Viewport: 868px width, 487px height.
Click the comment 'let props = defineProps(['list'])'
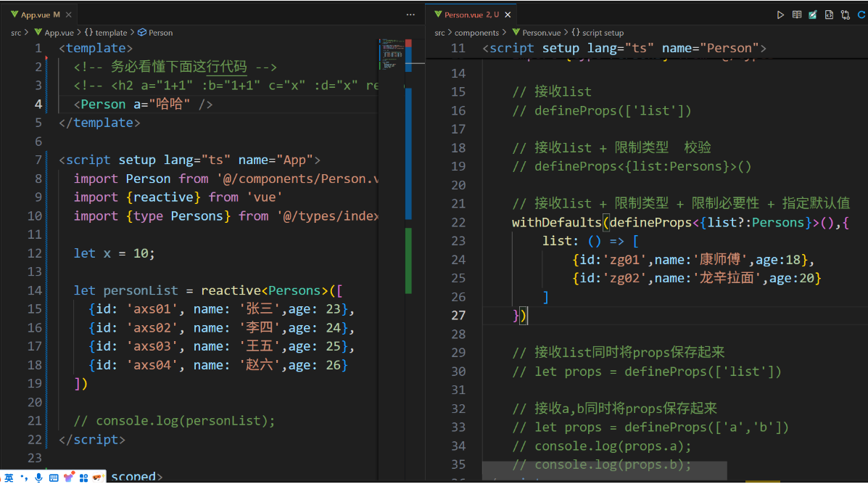click(647, 372)
